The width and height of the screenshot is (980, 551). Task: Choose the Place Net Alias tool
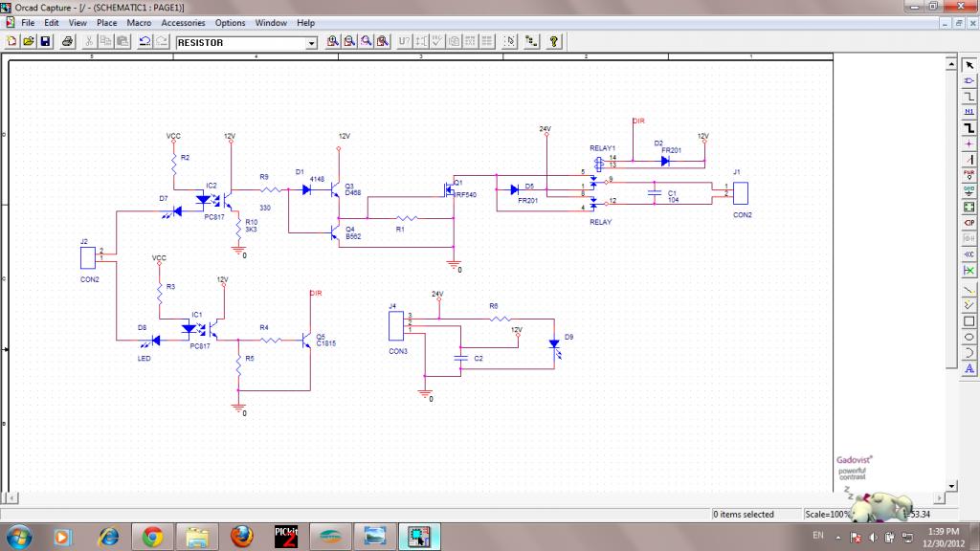(969, 112)
